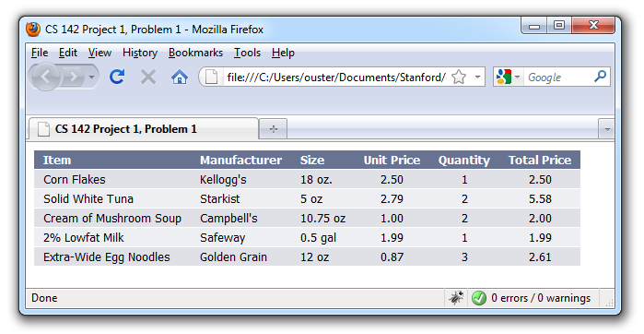
Task: Click the 18 oz. size cell
Action: [316, 179]
